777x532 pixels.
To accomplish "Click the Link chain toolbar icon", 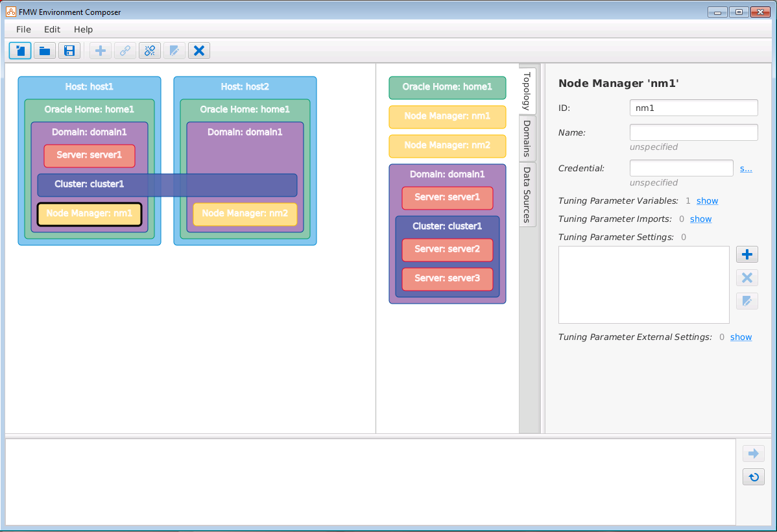I will [x=125, y=51].
